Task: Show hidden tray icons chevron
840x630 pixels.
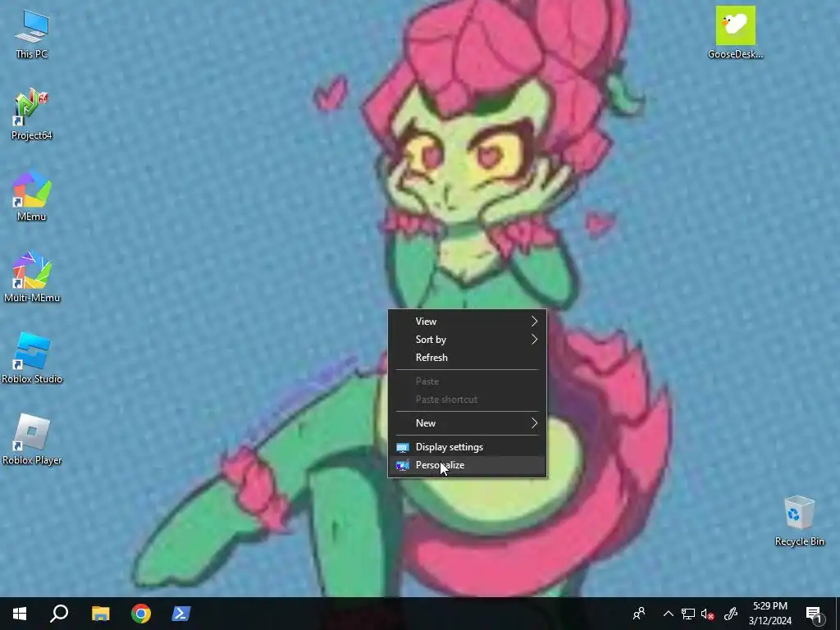Action: [668, 614]
